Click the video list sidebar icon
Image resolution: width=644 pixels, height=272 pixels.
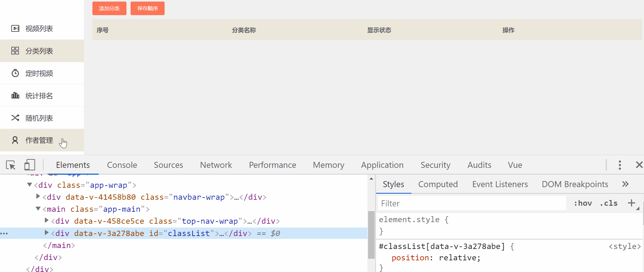15,28
